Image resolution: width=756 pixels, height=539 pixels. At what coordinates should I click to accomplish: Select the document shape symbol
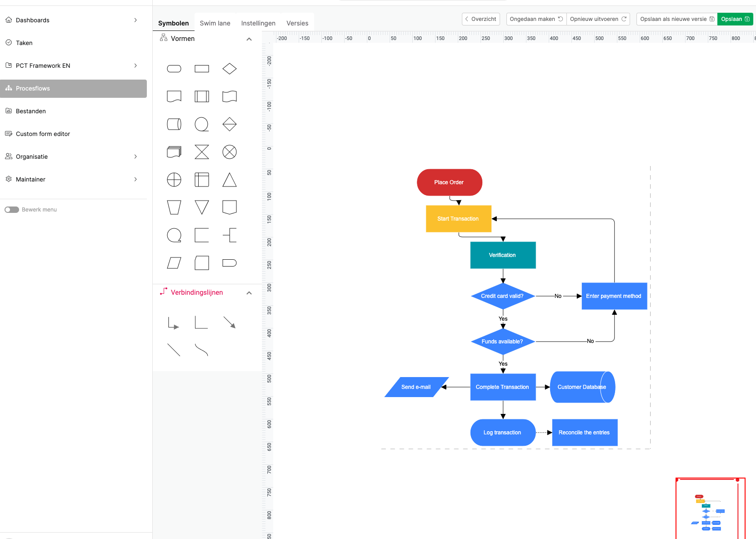(174, 96)
